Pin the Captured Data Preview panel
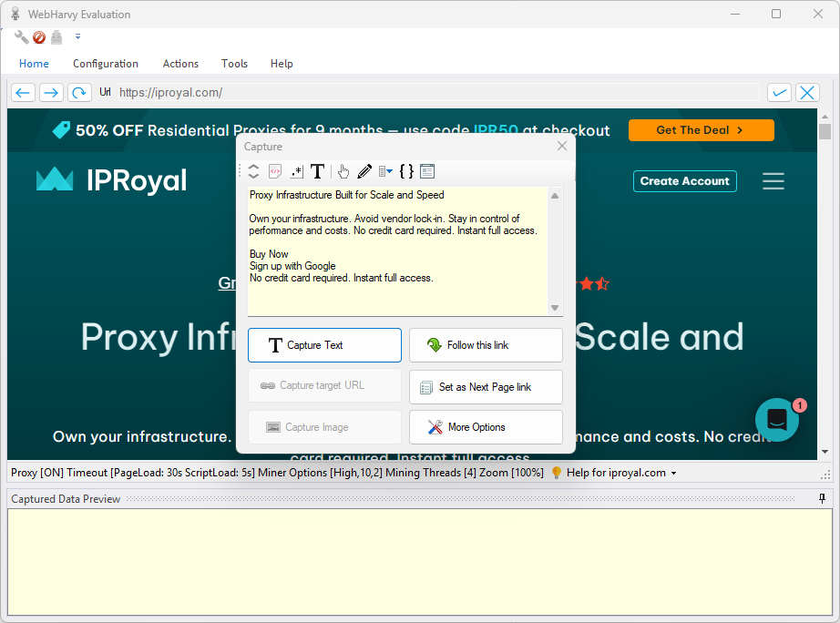Image resolution: width=840 pixels, height=623 pixels. coord(822,498)
